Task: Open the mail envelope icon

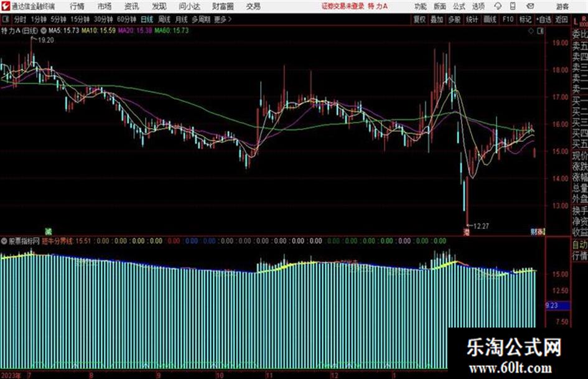Action: (530, 6)
